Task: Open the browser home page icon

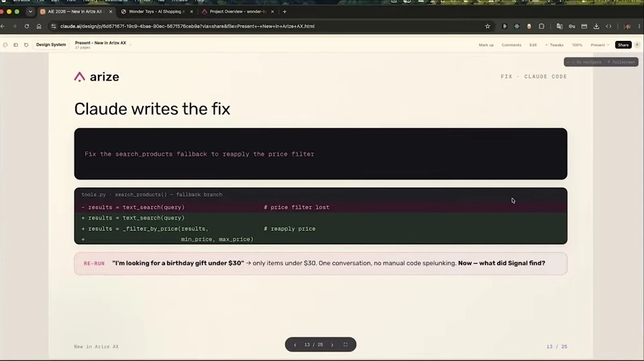Action: tap(39, 26)
